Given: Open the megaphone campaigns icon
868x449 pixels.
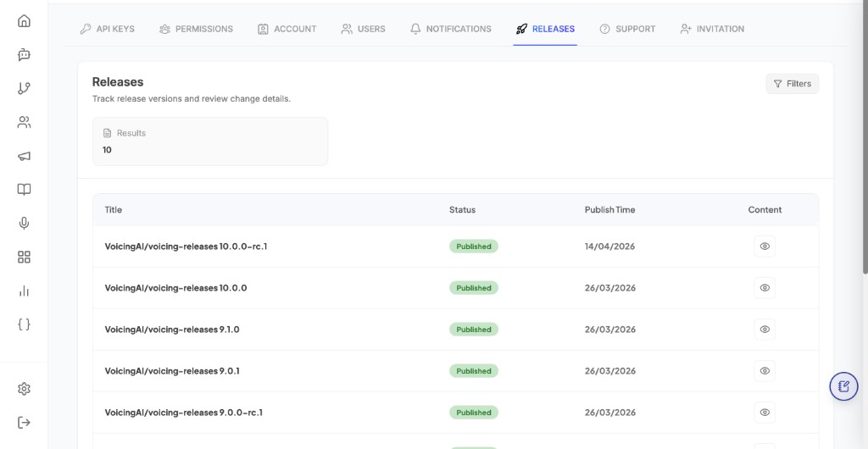Looking at the screenshot, I should coord(24,156).
